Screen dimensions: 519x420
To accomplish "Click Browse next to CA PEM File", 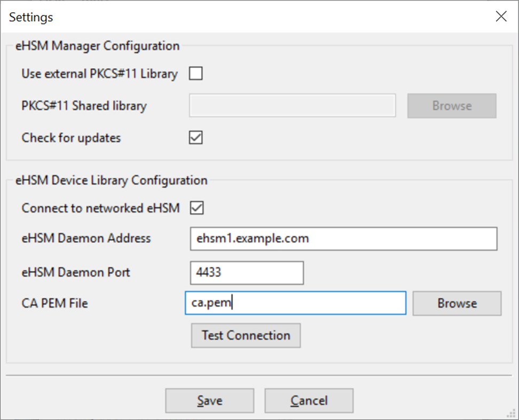I will (457, 303).
